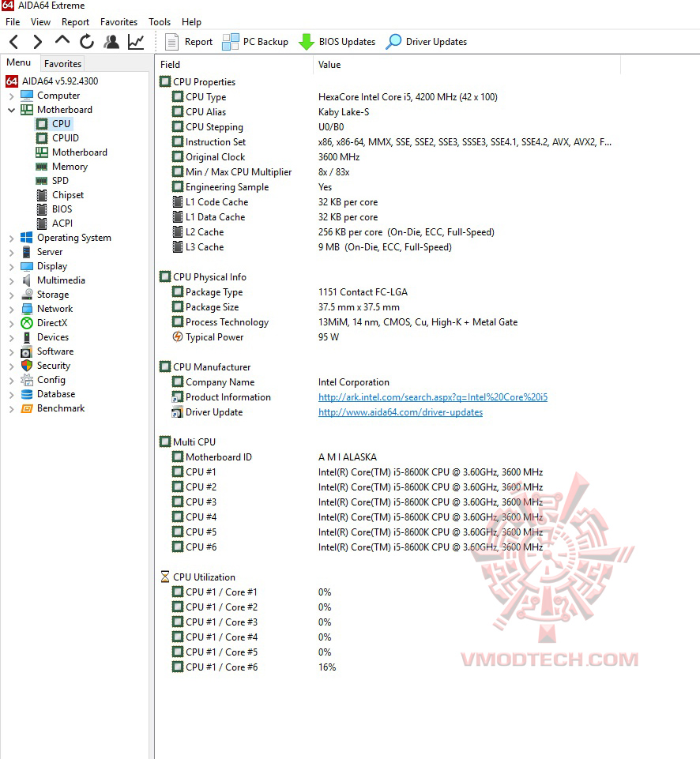700x759 pixels.
Task: Open Driver Updates search
Action: [x=427, y=42]
